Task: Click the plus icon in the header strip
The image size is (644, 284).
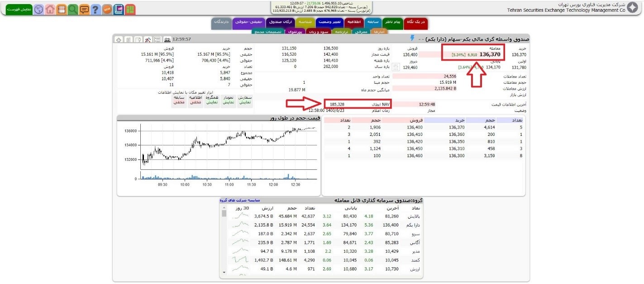Action: (119, 39)
